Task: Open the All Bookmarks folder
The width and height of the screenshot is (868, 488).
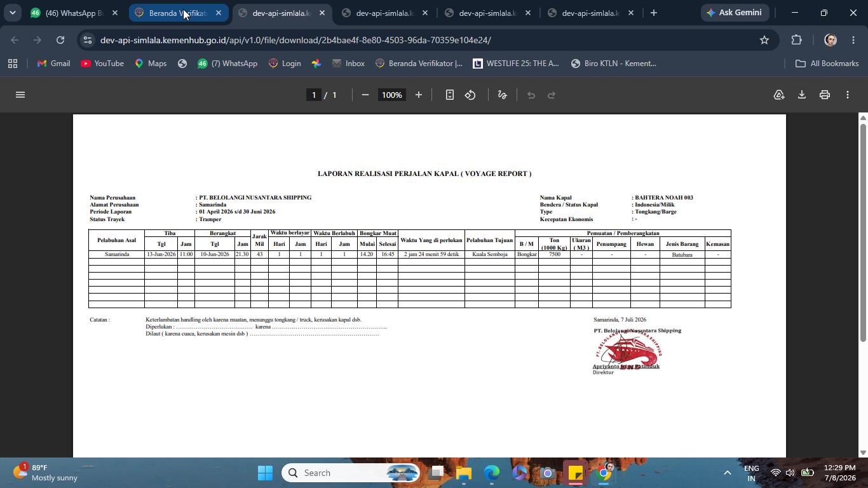Action: [827, 64]
